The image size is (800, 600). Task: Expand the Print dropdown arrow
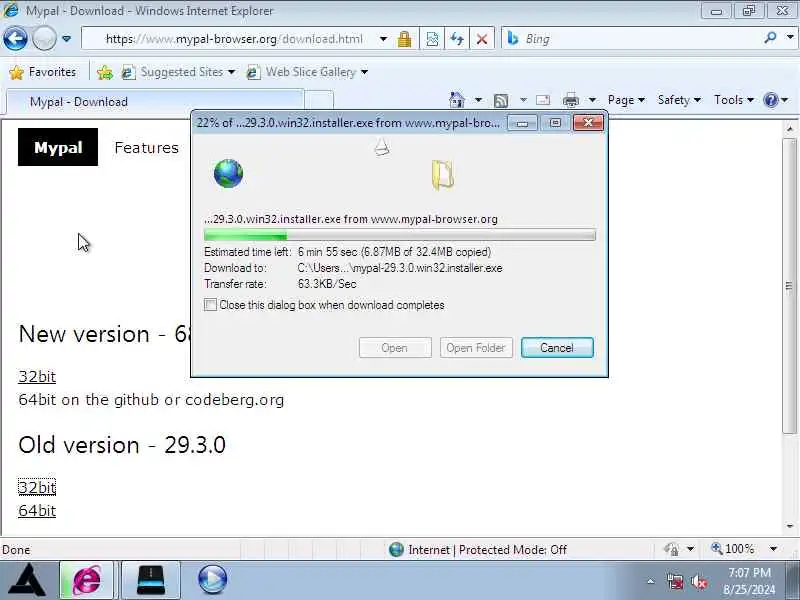(x=592, y=100)
